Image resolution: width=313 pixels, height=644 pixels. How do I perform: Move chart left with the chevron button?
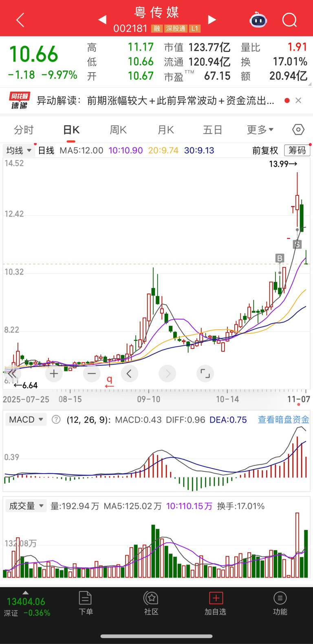tap(129, 373)
